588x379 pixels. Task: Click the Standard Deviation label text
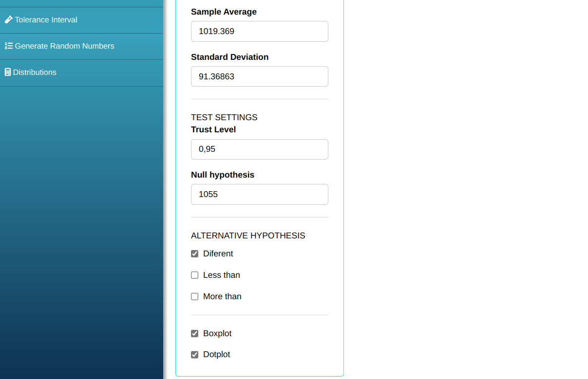229,57
